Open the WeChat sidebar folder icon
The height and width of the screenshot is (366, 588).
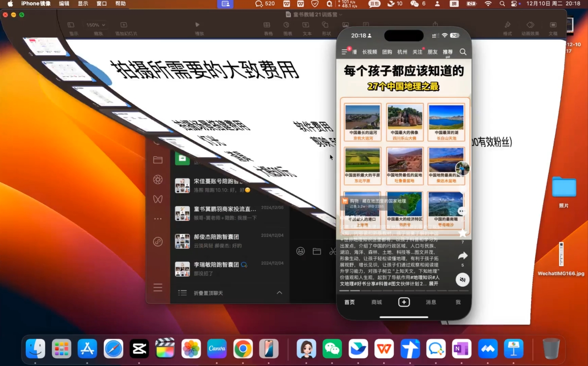click(x=158, y=160)
